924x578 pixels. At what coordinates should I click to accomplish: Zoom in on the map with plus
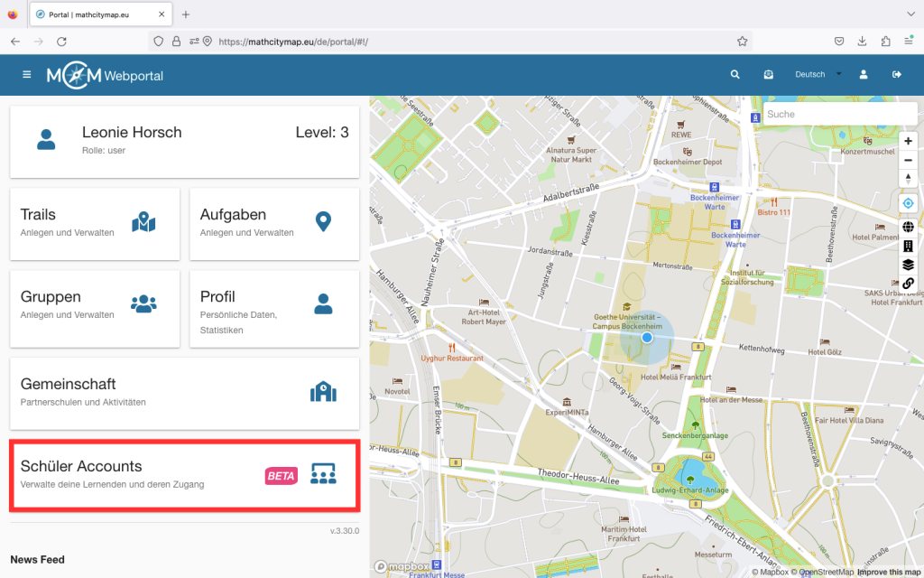[908, 141]
